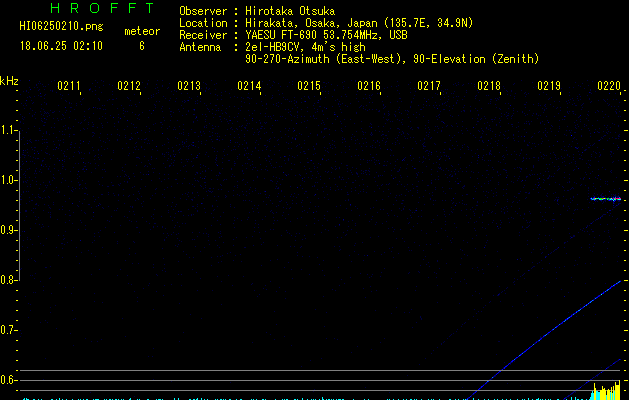Viewport: 629px width, 400px height.
Task: Click the 0215 time marker
Action: [x=309, y=86]
